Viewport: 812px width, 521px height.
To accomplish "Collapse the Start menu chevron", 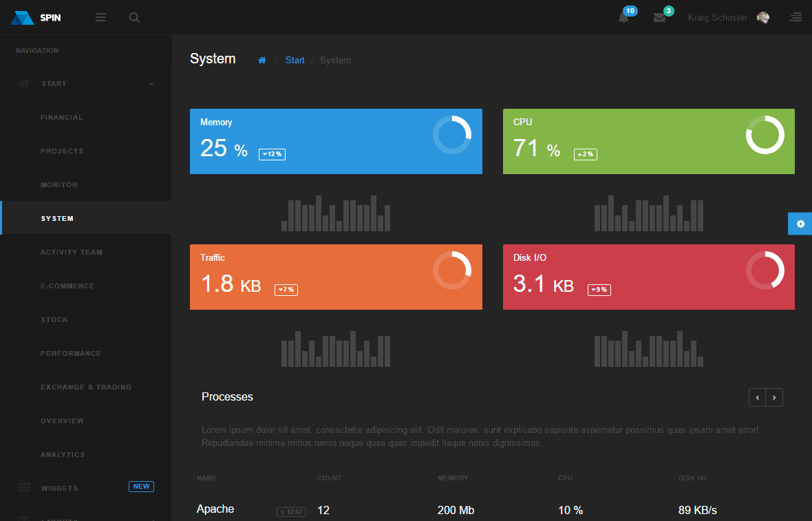I will pos(151,84).
